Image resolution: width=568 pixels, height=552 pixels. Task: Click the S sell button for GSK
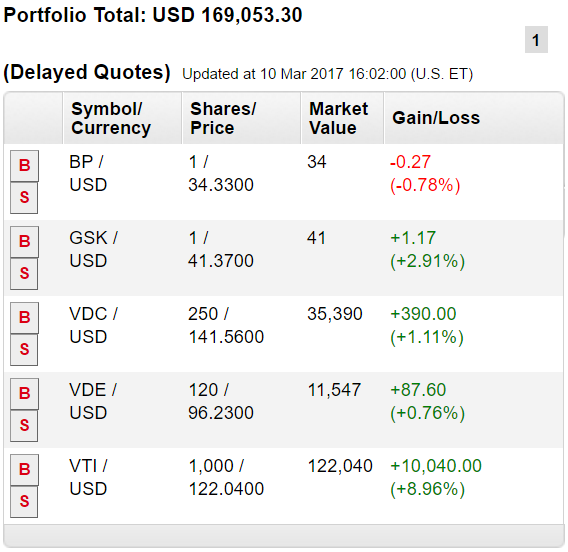pyautogui.click(x=24, y=274)
